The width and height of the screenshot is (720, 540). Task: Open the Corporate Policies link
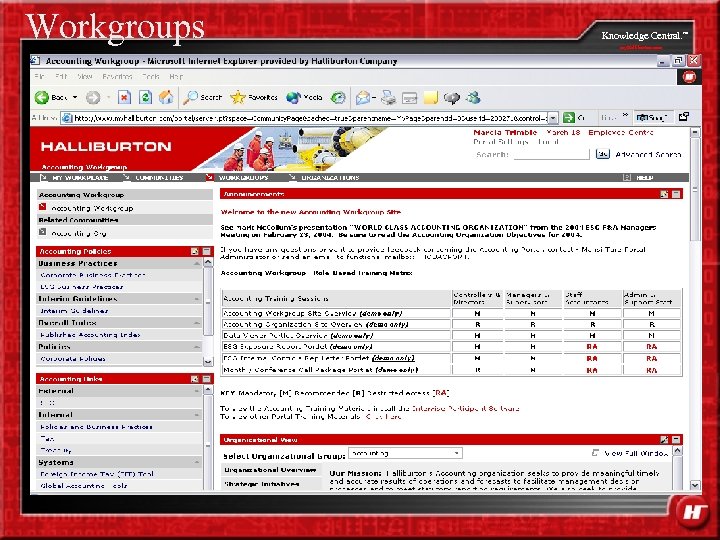pos(73,359)
